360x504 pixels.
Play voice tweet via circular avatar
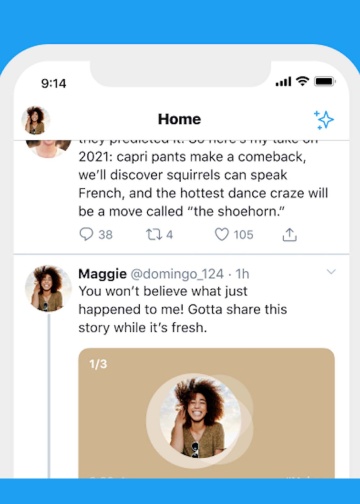click(199, 420)
